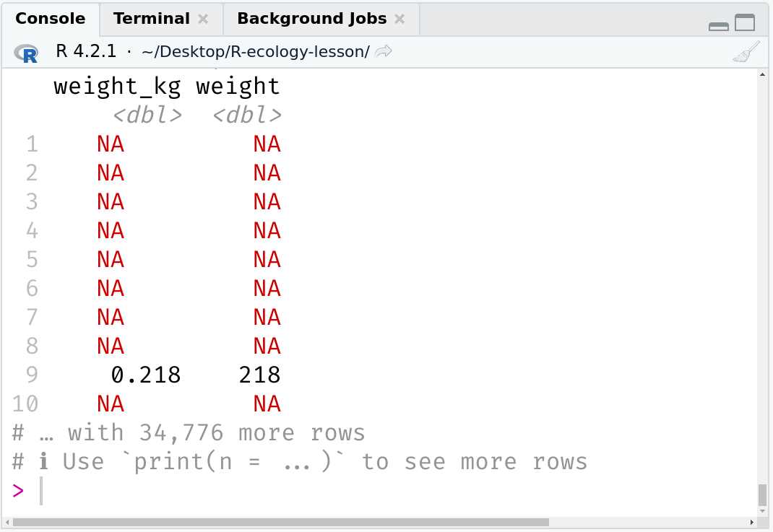Image resolution: width=773 pixels, height=532 pixels.
Task: Click the horizontal scrollbar right arrow
Action: [x=752, y=522]
